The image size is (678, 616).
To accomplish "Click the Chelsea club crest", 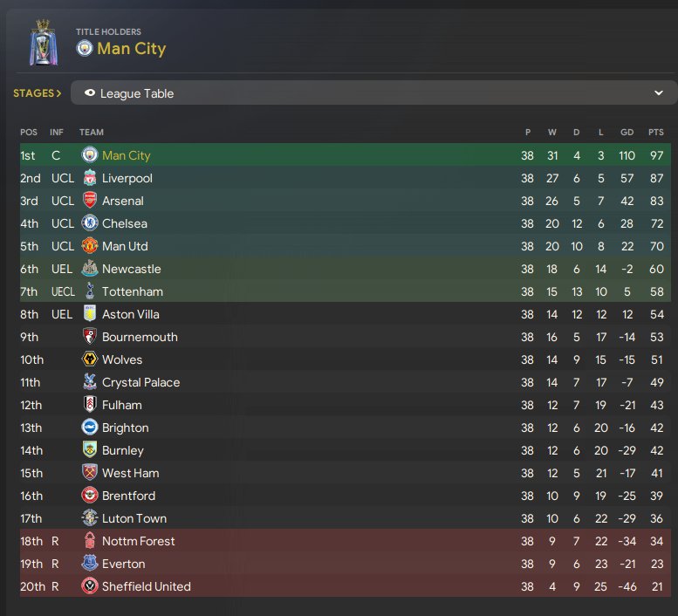I will point(90,223).
